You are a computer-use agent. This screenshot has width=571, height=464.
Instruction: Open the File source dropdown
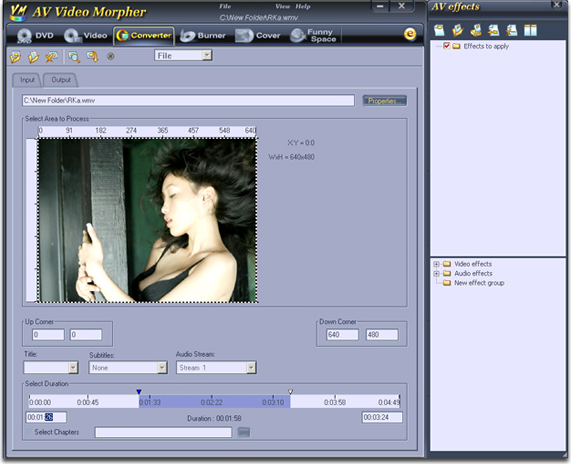coord(183,55)
